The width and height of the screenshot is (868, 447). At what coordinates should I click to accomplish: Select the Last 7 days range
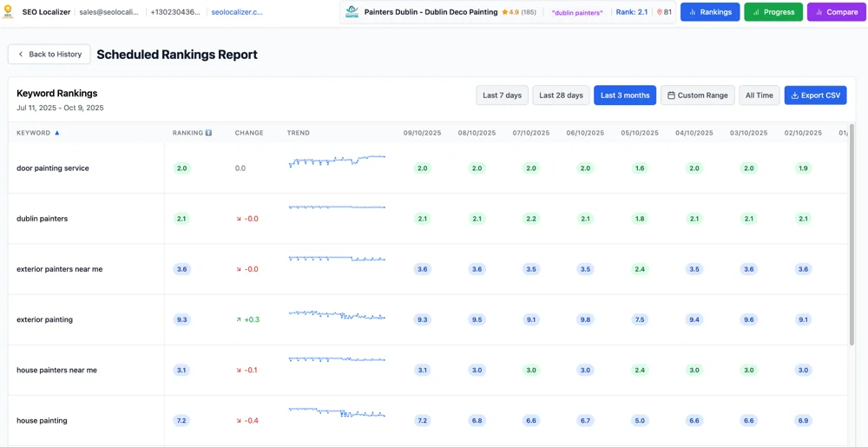pos(502,95)
